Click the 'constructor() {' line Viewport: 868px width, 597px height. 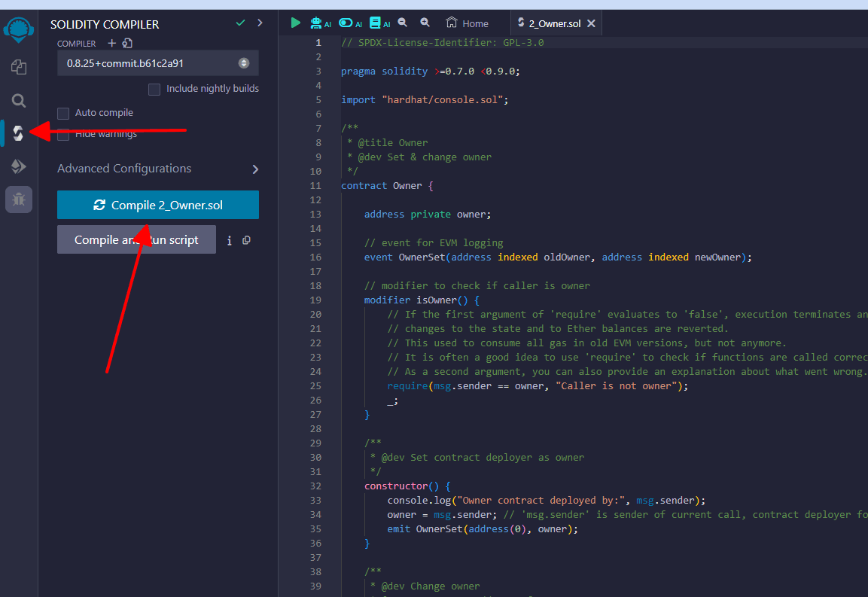click(407, 486)
